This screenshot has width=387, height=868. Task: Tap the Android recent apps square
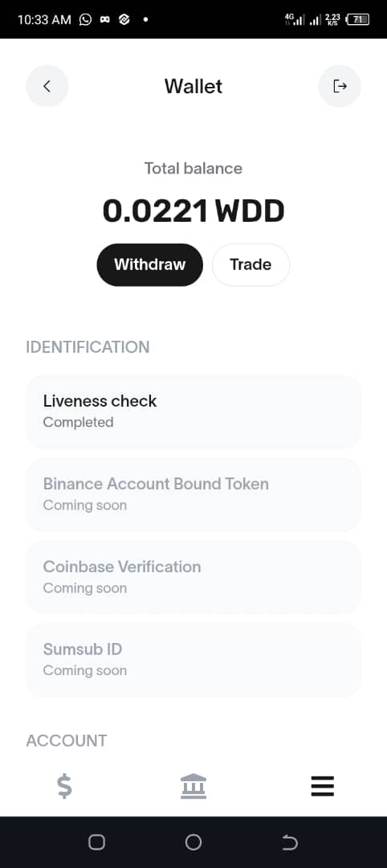96,842
